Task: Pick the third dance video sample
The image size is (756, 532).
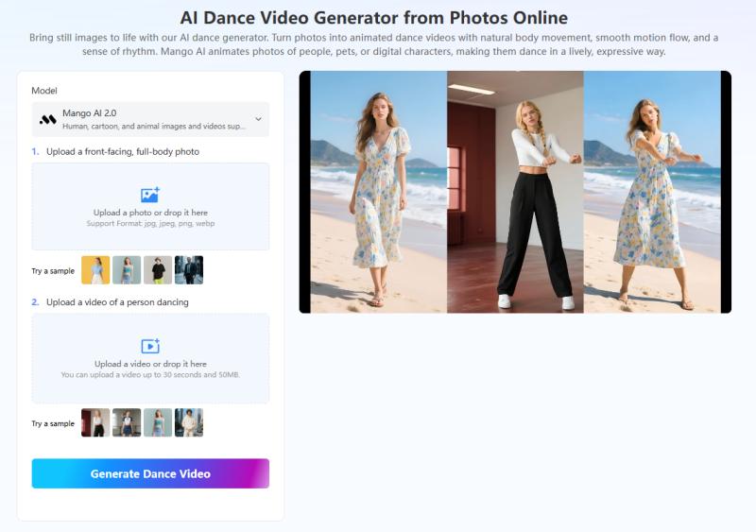Action: tap(158, 422)
